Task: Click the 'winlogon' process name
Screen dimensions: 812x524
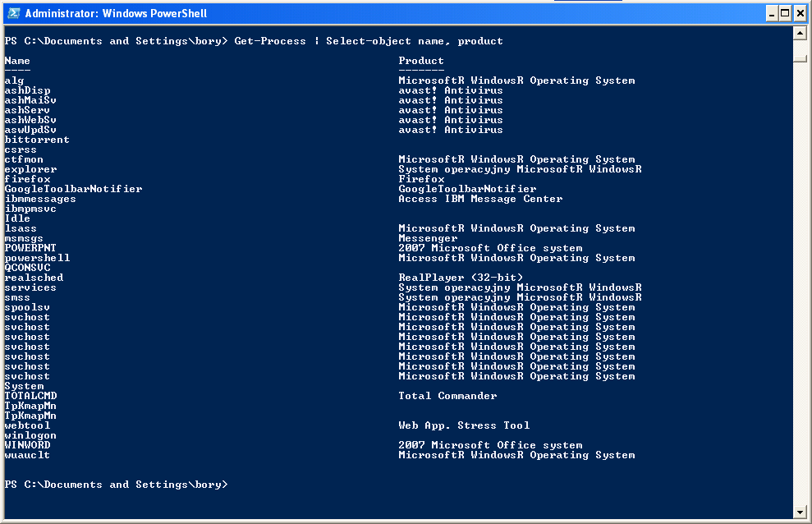Action: [x=30, y=435]
